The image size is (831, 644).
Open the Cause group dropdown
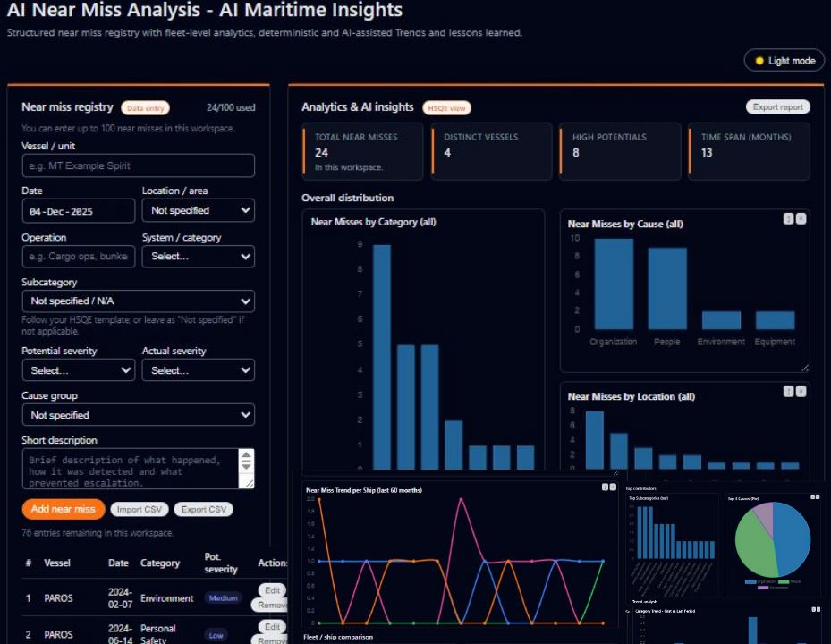click(138, 414)
